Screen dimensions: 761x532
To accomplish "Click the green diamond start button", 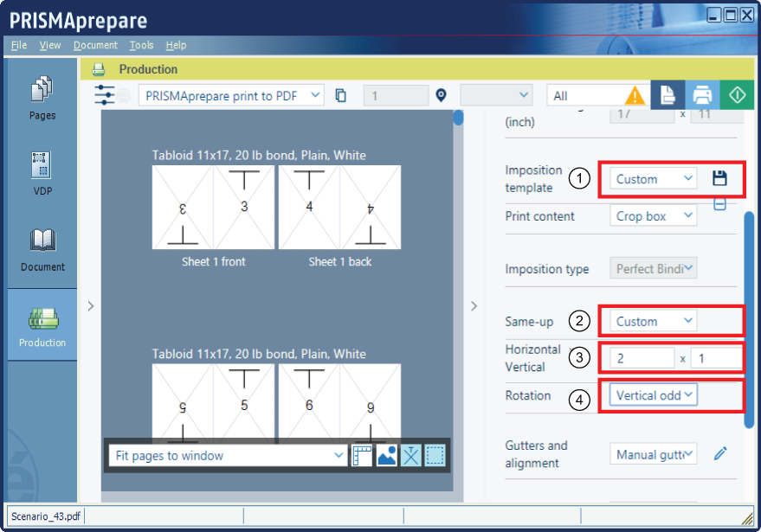I will pyautogui.click(x=737, y=94).
